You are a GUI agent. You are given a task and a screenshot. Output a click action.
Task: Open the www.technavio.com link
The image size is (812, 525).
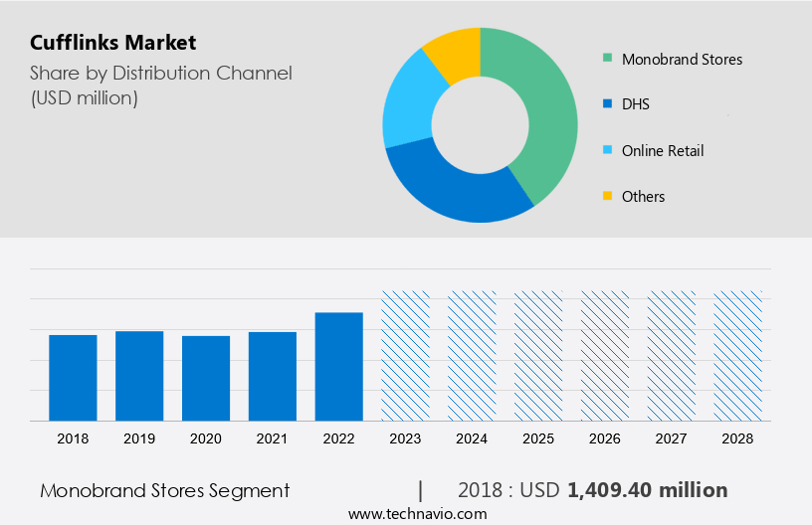click(417, 514)
